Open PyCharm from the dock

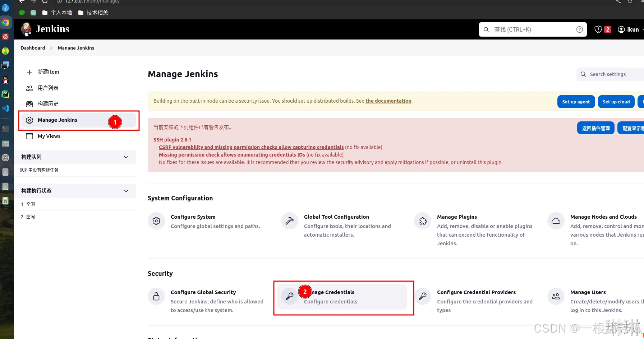(x=5, y=94)
